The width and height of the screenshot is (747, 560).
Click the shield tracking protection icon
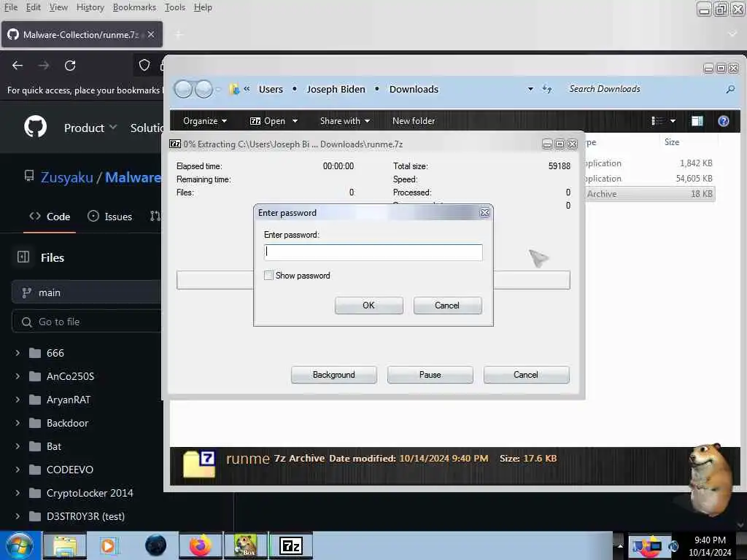[x=144, y=65]
